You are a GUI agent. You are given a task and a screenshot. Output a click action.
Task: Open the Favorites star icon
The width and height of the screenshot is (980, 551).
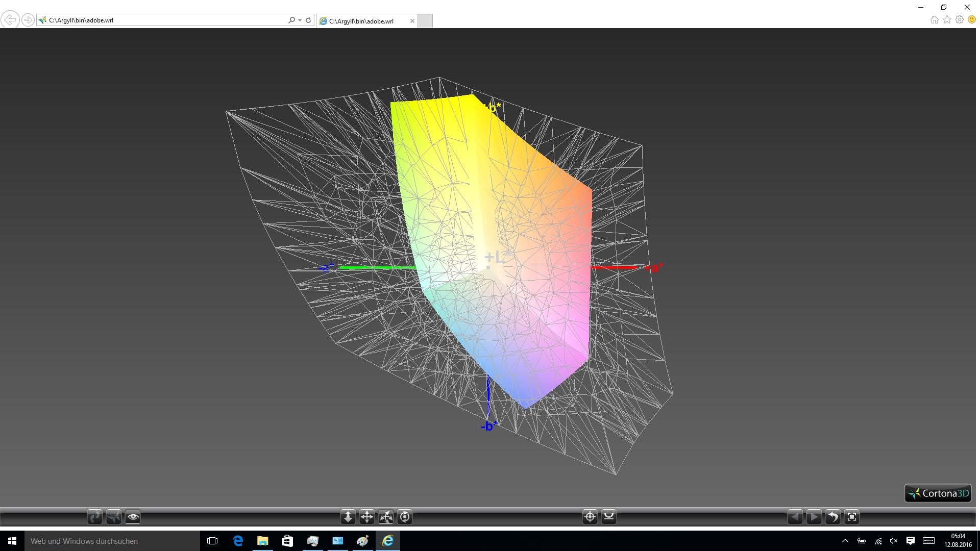(947, 20)
